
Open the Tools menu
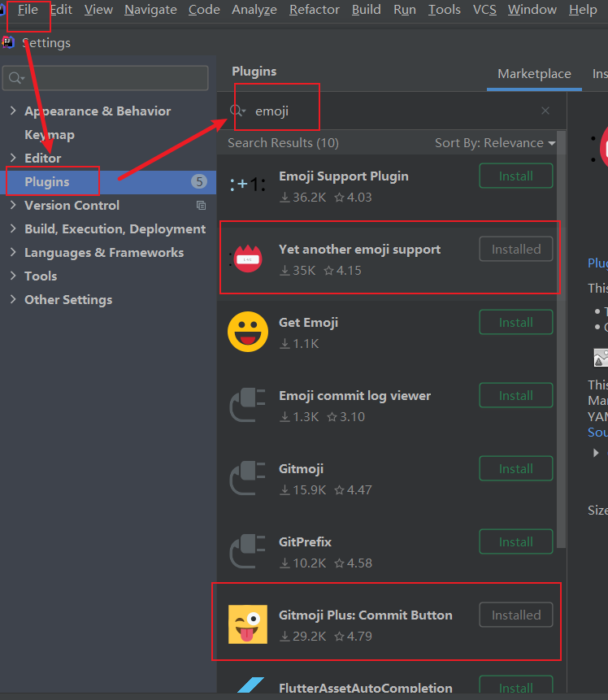(x=444, y=10)
